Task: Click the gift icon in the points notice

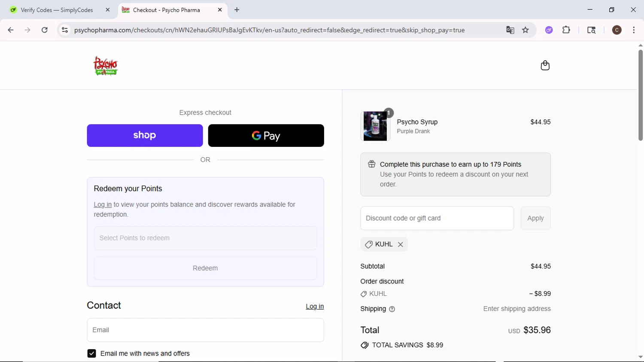Action: [x=372, y=164]
